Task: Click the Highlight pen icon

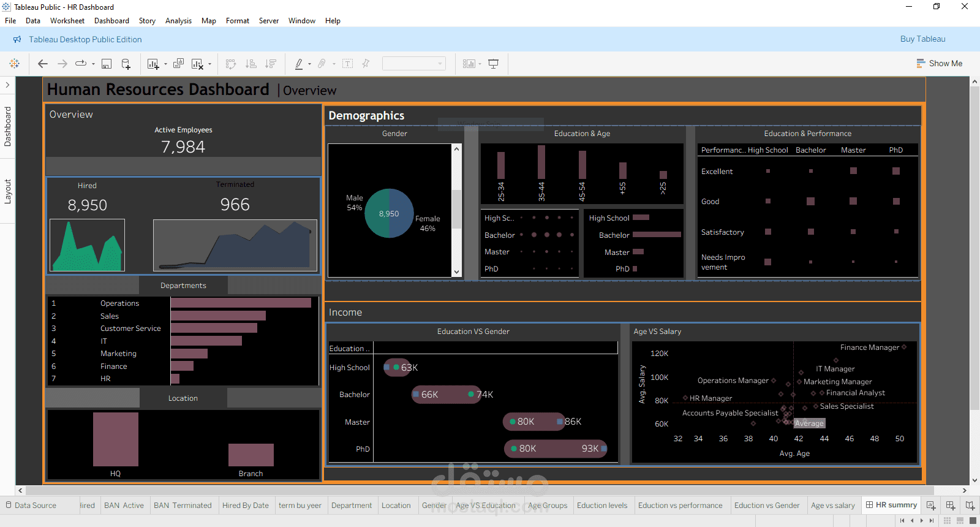Action: [x=299, y=64]
